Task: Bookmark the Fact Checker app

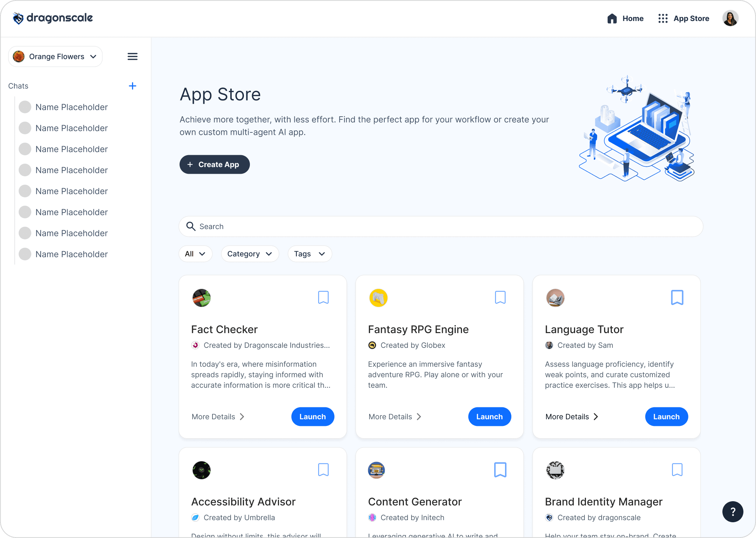Action: 323,297
